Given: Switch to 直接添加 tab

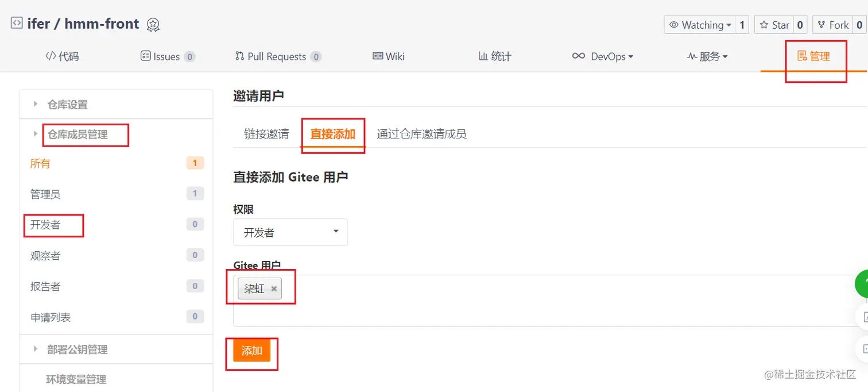Looking at the screenshot, I should (x=333, y=134).
